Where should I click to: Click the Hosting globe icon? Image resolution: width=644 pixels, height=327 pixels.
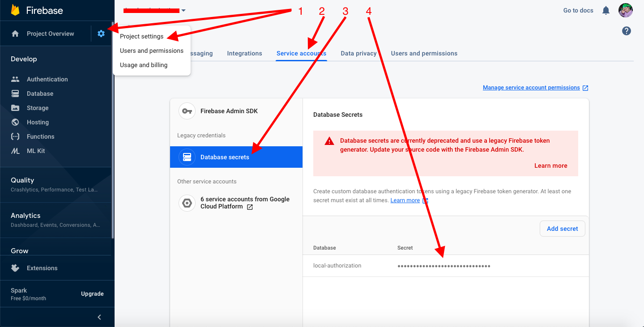point(15,122)
